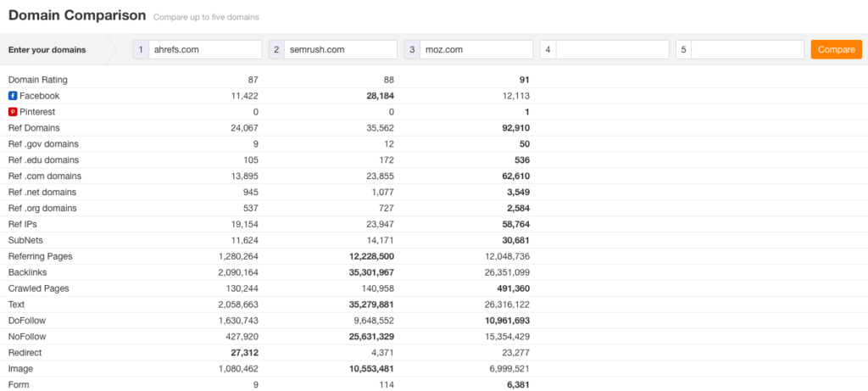Click the NoFollow value 25,631,329

[372, 337]
